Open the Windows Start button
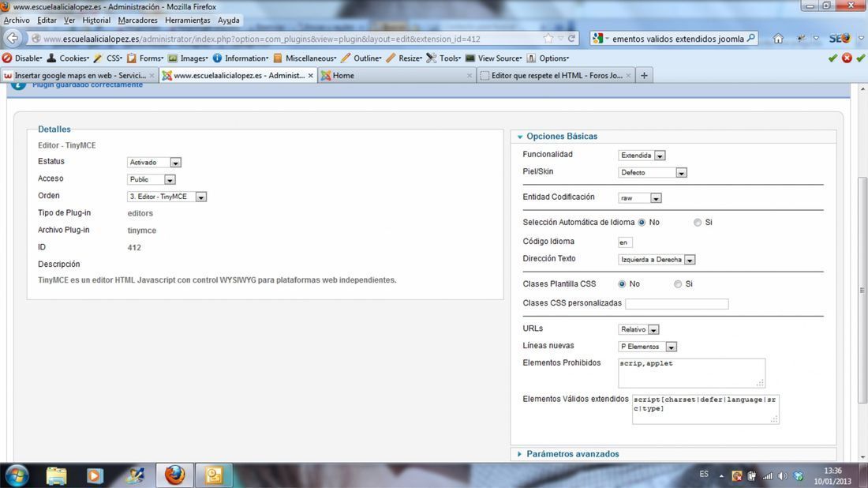The width and height of the screenshot is (868, 488). (x=17, y=475)
